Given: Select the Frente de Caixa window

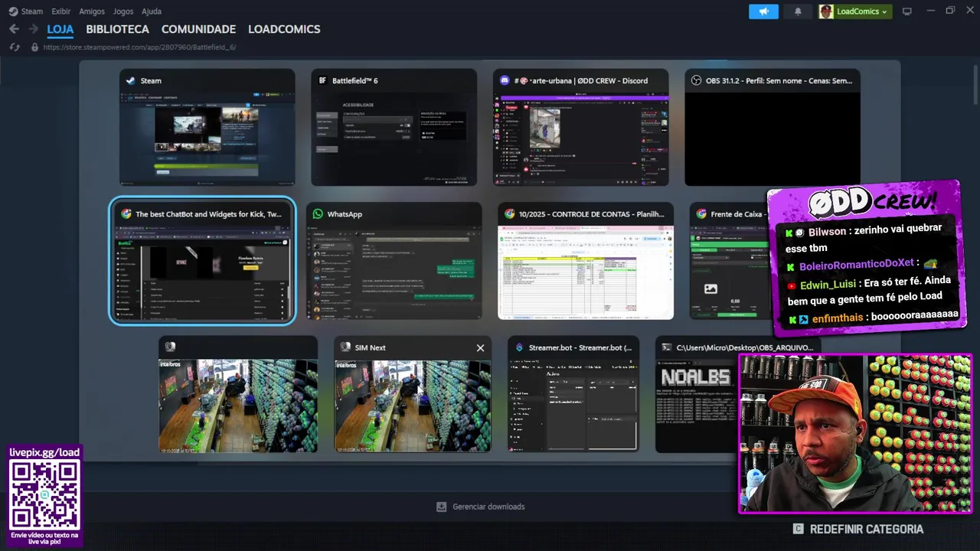Looking at the screenshot, I should 729,261.
